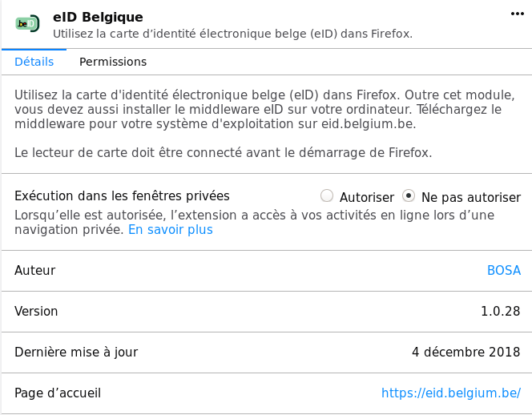532x415 pixels.
Task: Open the https://eid.belgium.be/ homepage link
Action: pos(451,393)
